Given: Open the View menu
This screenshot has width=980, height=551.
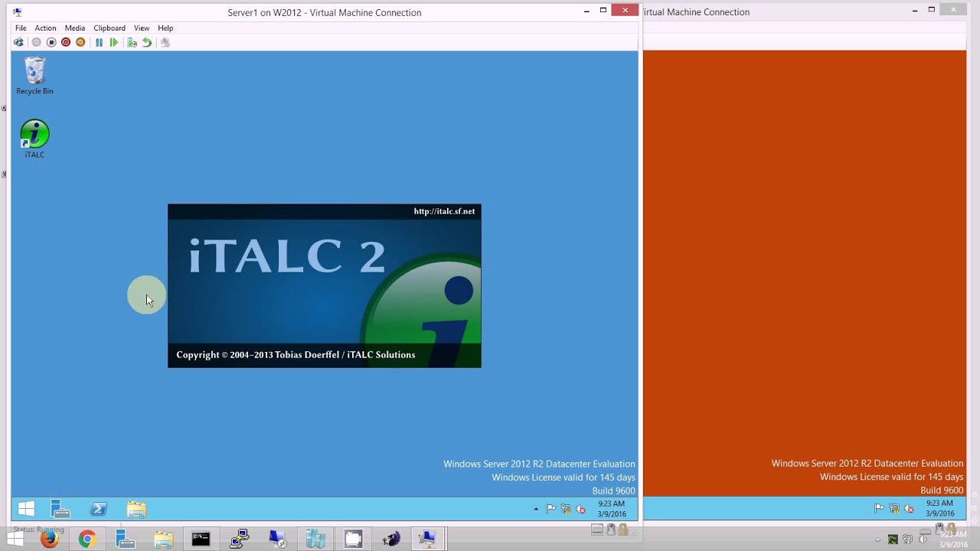Looking at the screenshot, I should point(142,28).
